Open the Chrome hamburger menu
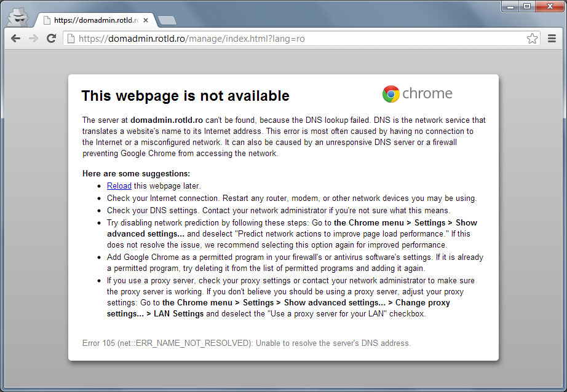 click(552, 39)
